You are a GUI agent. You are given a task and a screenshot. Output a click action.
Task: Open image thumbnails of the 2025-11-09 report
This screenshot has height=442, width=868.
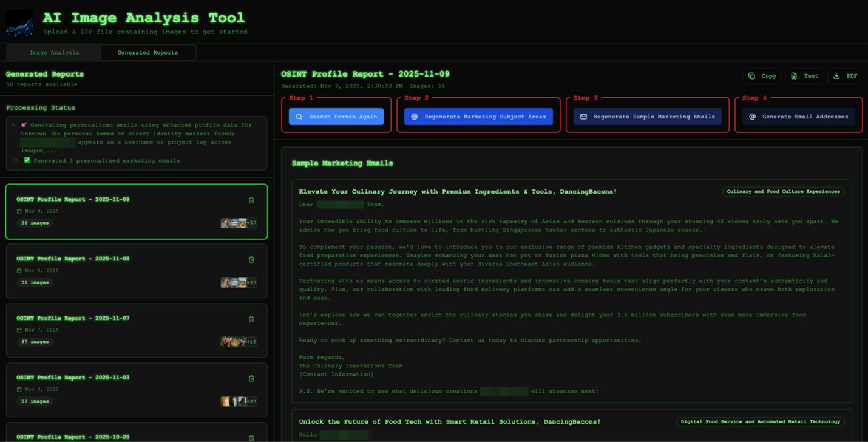coord(239,223)
